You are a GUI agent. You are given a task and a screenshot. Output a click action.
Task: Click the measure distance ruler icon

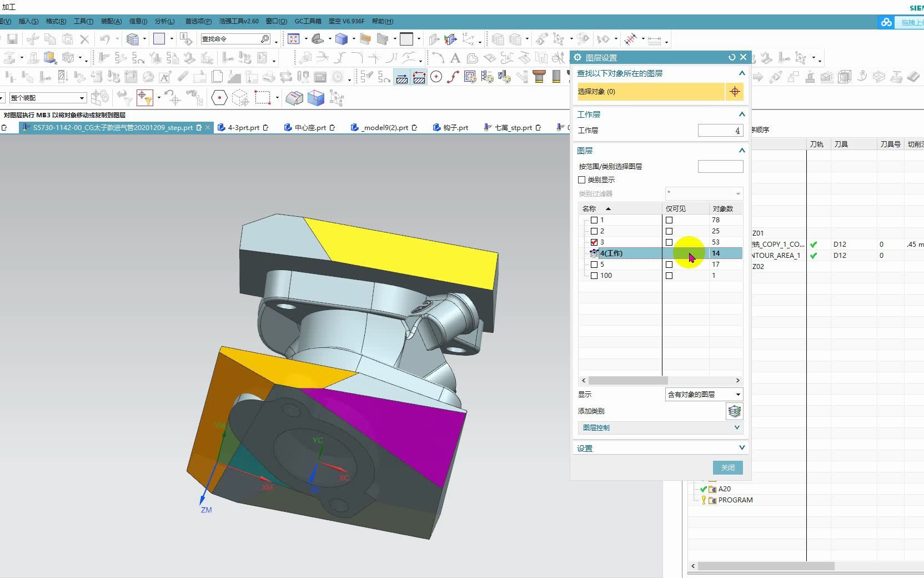[655, 40]
